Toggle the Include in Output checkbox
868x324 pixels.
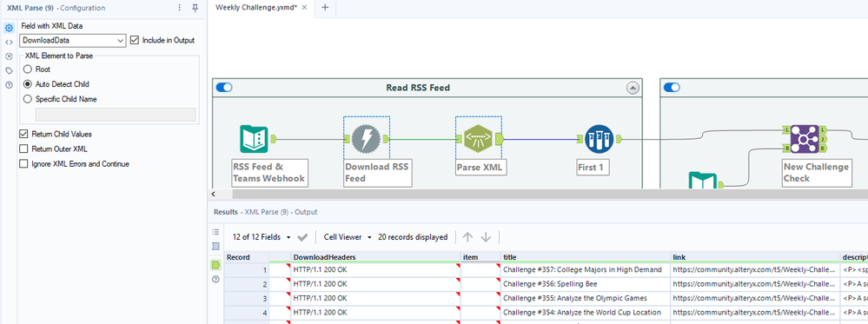point(135,40)
